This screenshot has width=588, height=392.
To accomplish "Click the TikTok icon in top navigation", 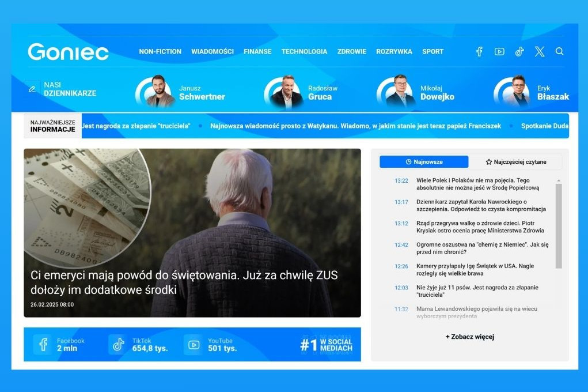I will point(519,51).
